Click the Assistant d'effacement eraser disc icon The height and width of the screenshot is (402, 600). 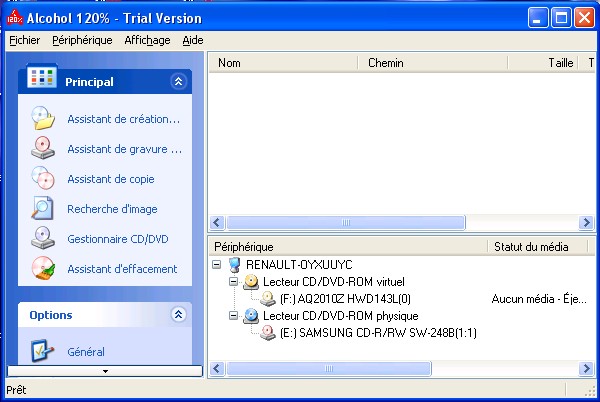tap(43, 268)
